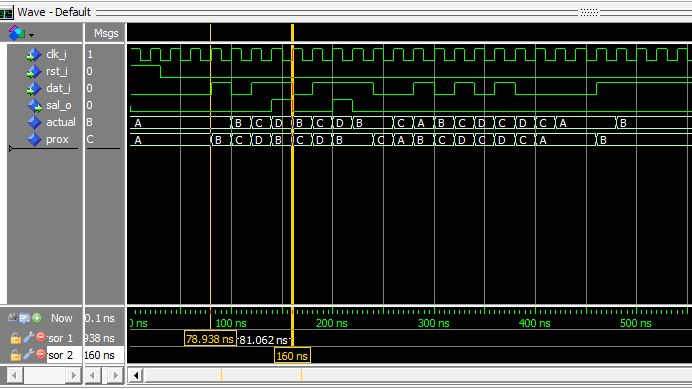Click clk_i value 1 in Msgs column

coord(90,54)
